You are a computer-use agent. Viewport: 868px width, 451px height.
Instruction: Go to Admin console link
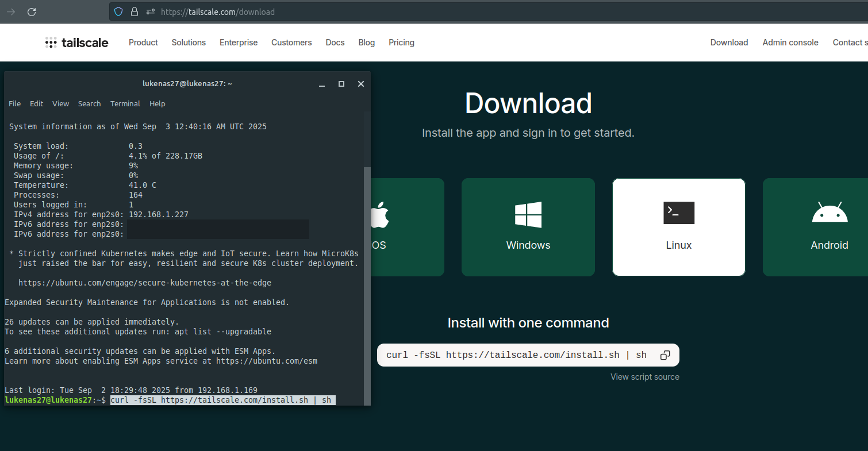pyautogui.click(x=790, y=43)
